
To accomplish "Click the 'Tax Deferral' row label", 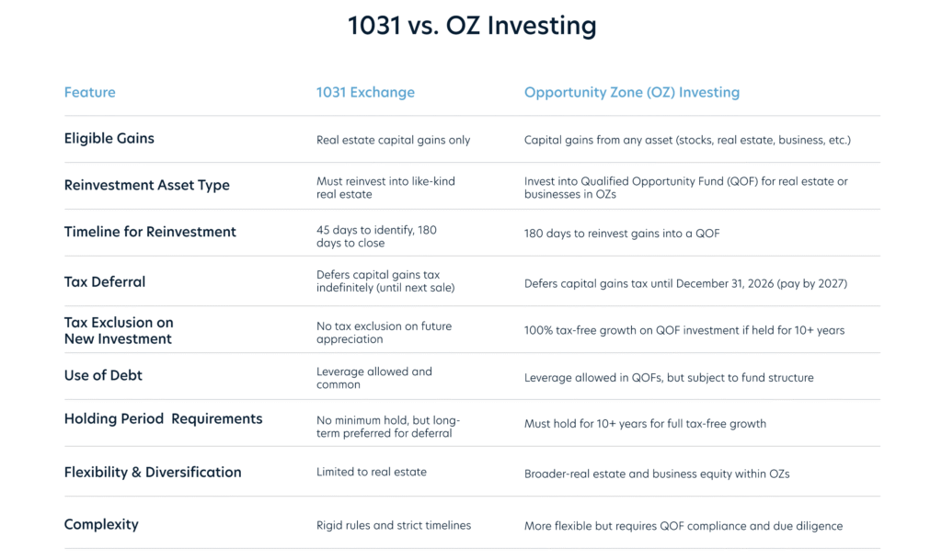I will tap(104, 281).
